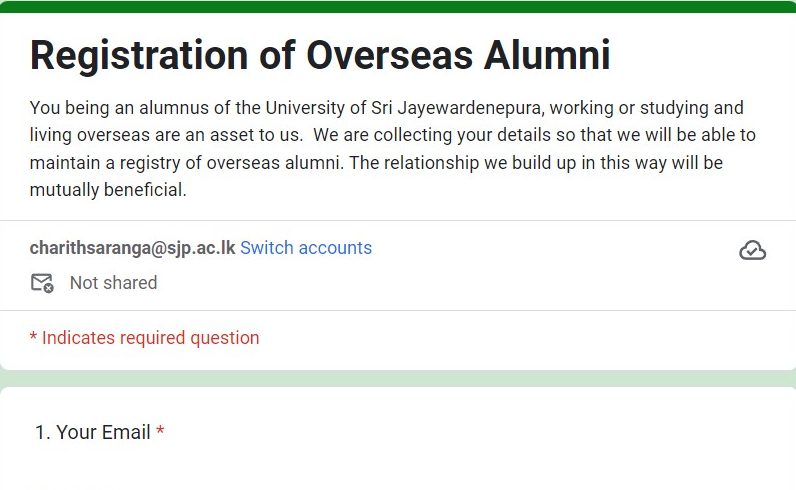Click 'mutually beneficial.' at the description's end

click(108, 189)
